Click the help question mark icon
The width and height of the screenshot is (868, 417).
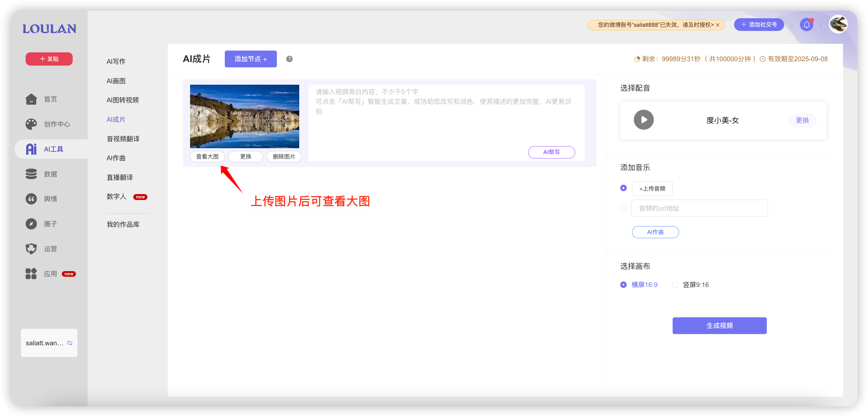290,59
